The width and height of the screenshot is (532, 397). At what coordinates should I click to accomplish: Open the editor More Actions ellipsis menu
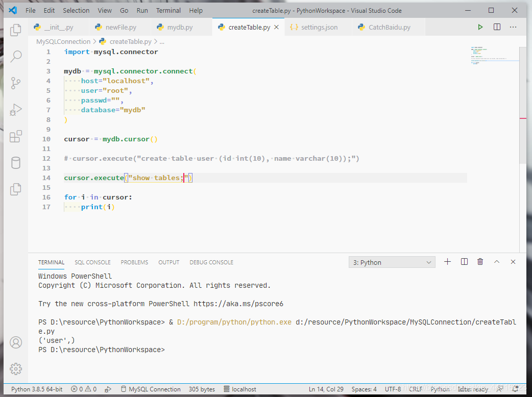(x=513, y=27)
